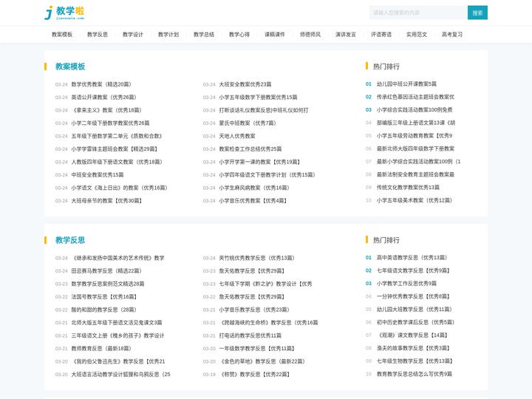This screenshot has width=532, height=399.
Task: Open 教学心得 navigation item
Action: pyautogui.click(x=239, y=34)
